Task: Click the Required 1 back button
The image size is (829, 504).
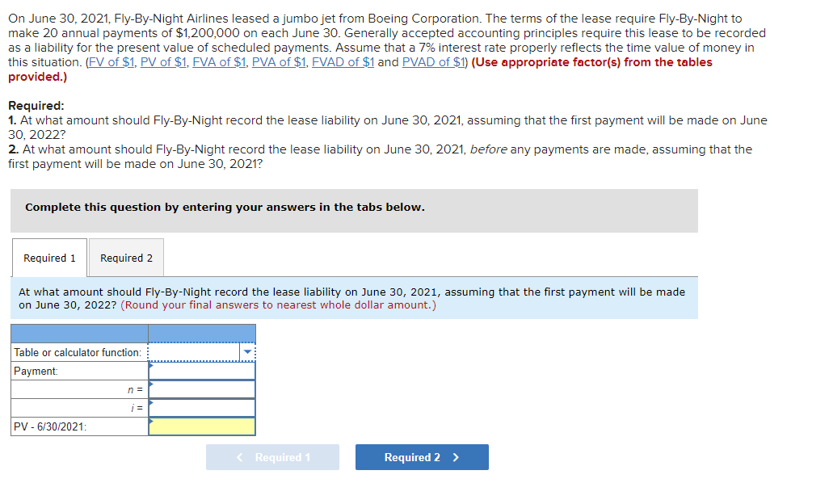Action: 272,456
